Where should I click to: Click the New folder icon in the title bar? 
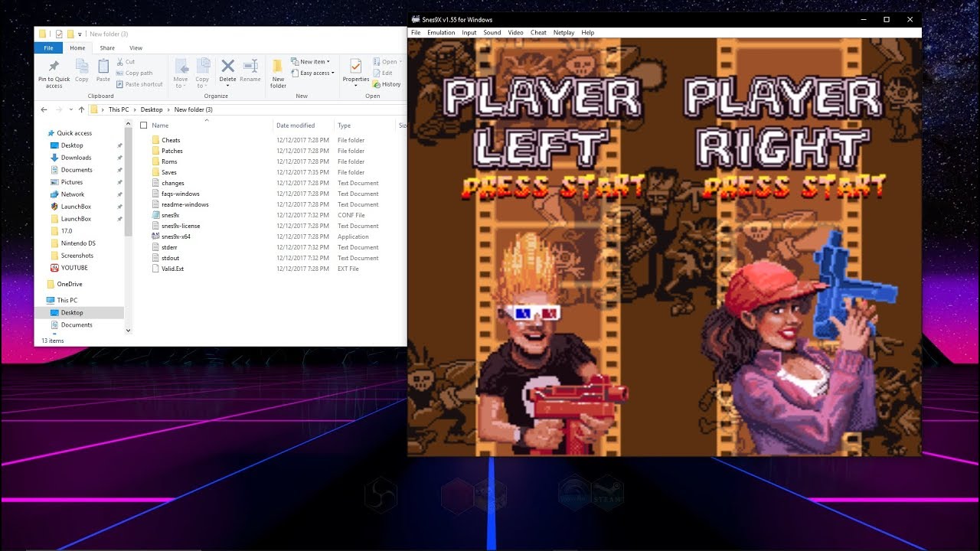(x=70, y=34)
